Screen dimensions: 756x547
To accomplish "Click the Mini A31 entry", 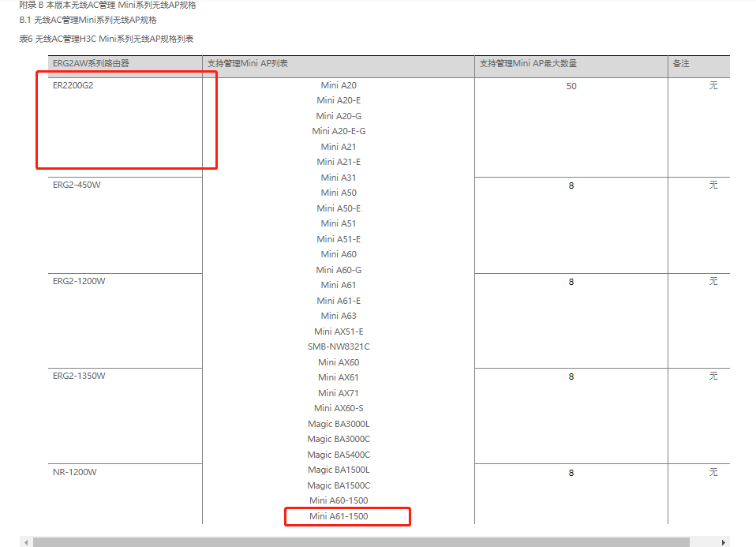I will pyautogui.click(x=339, y=178).
